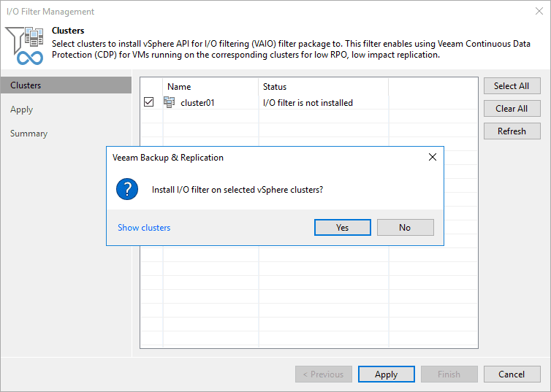Screen dimensions: 551x392
Task: Click the cluster01 cluster icon
Action: pyautogui.click(x=170, y=103)
